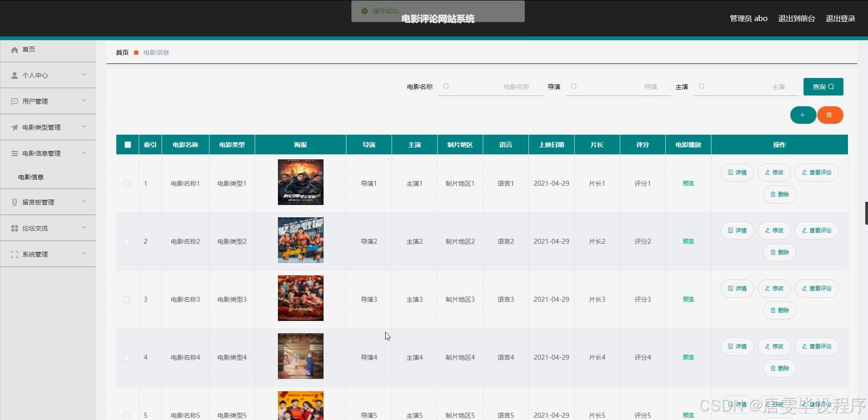
Task: Click poster thumbnail for 电影名称1
Action: point(301,182)
